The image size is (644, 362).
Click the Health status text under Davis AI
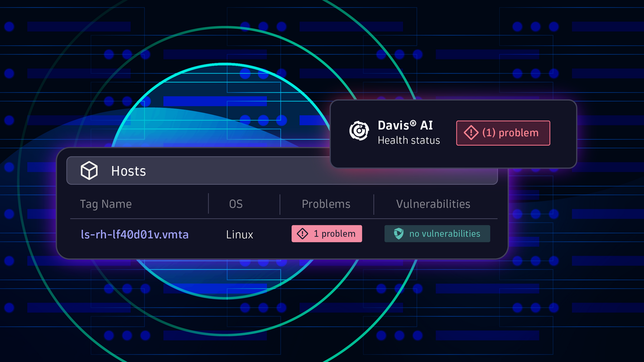409,140
